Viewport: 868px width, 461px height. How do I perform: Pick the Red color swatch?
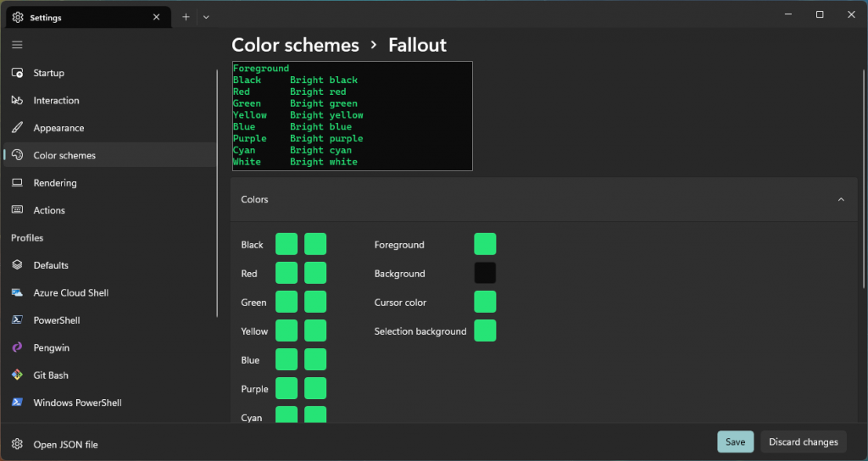(x=287, y=273)
